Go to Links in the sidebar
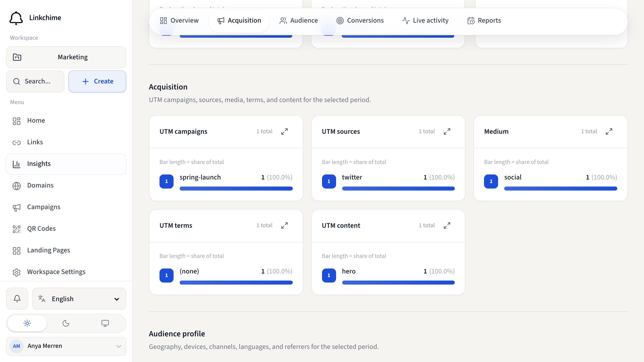The height and width of the screenshot is (362, 644). [x=66, y=142]
